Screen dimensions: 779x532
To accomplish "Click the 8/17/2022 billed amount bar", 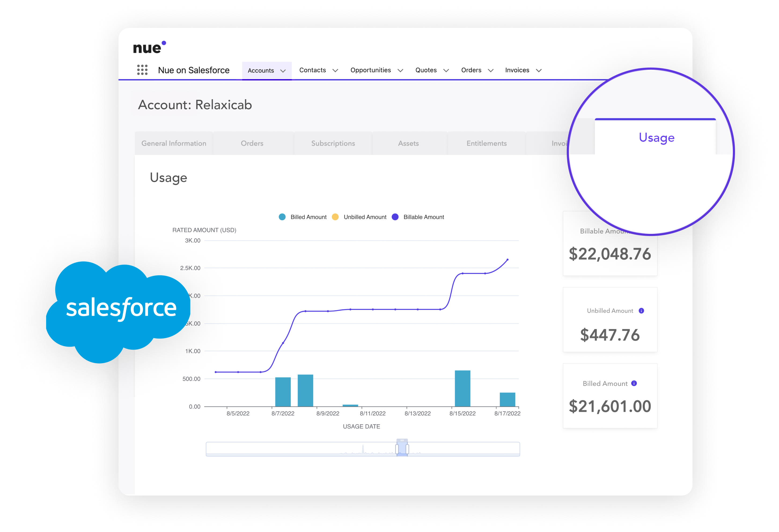I will click(x=508, y=399).
